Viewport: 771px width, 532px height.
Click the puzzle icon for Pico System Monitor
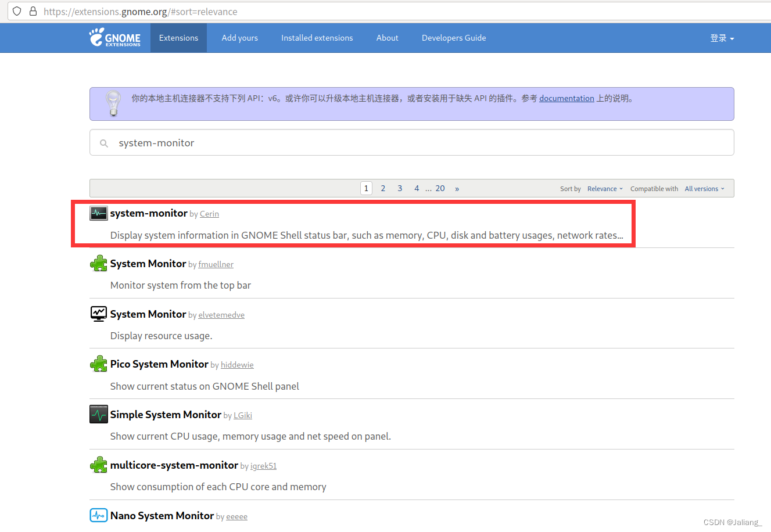pyautogui.click(x=99, y=364)
